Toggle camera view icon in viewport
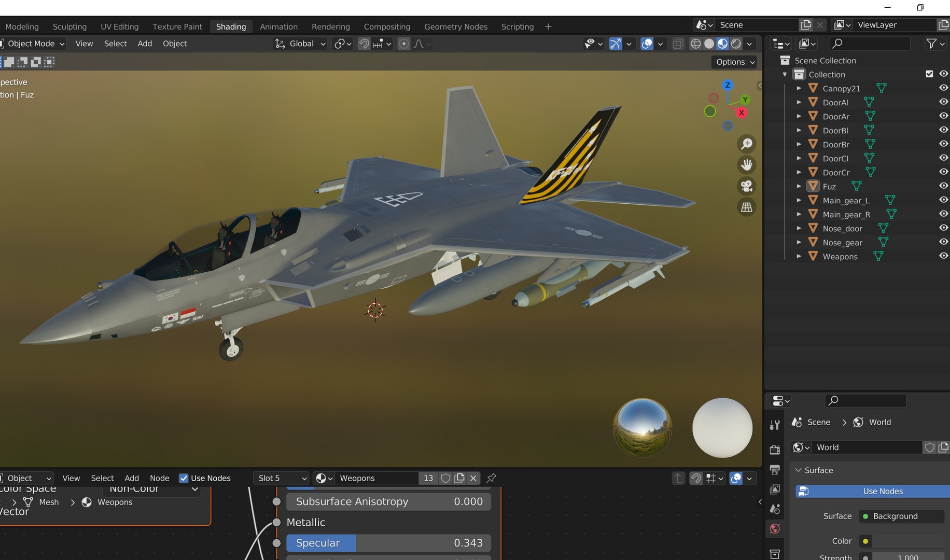This screenshot has width=950, height=560. [x=747, y=186]
